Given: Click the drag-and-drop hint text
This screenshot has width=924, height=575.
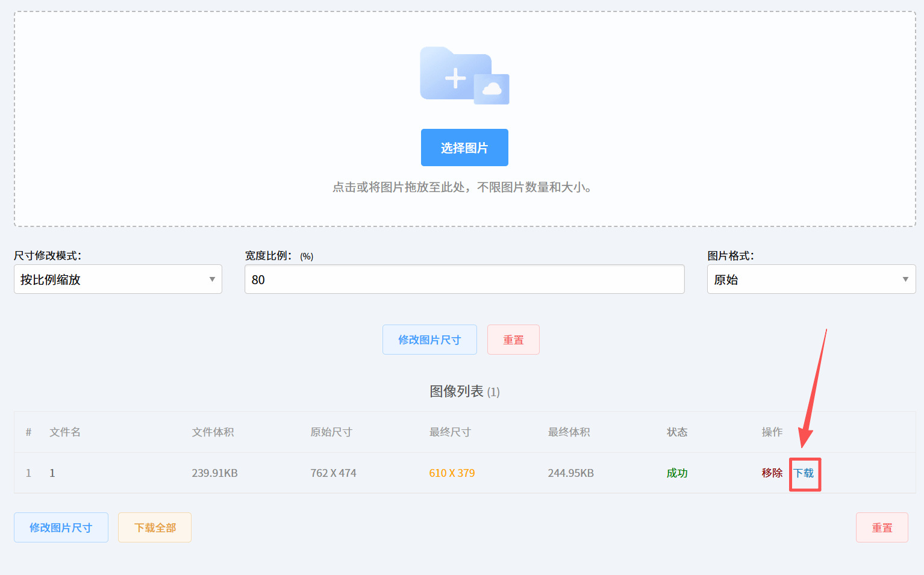Looking at the screenshot, I should tap(462, 187).
